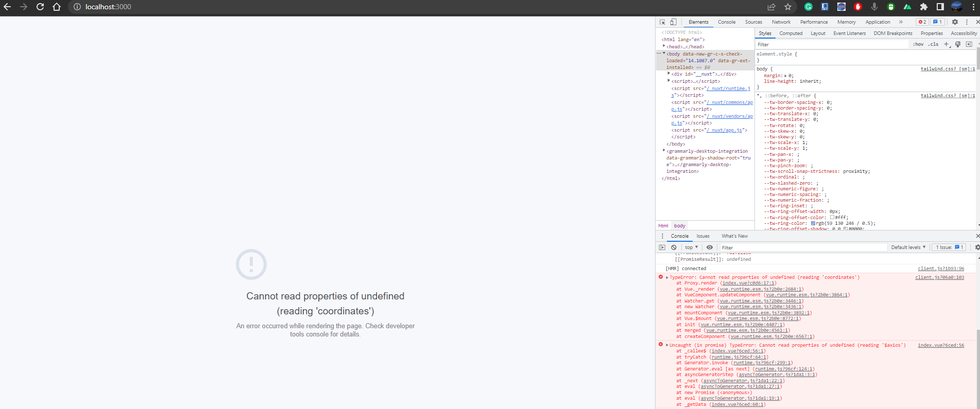Image resolution: width=980 pixels, height=409 pixels.
Task: Switch to the Elements tab
Action: tap(698, 22)
